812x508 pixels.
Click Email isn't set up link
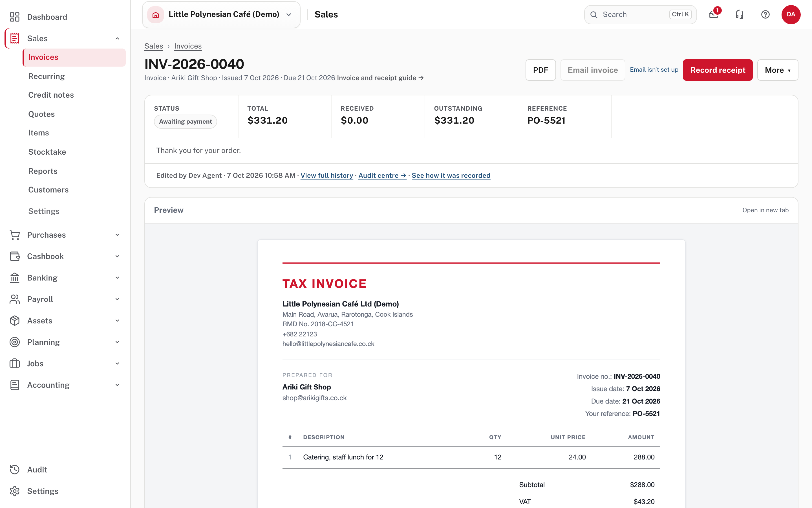[654, 69]
